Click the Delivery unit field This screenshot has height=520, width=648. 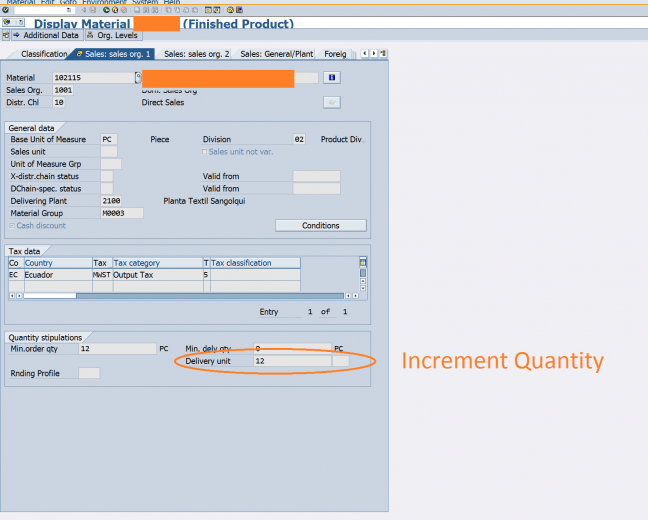290,360
